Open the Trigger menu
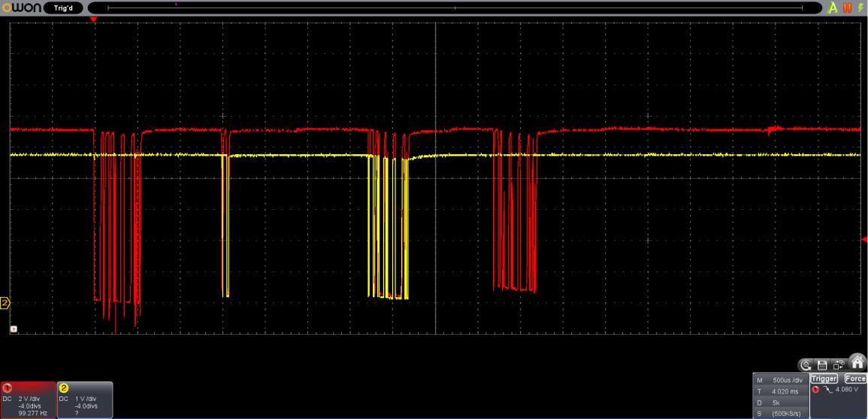 pos(825,378)
